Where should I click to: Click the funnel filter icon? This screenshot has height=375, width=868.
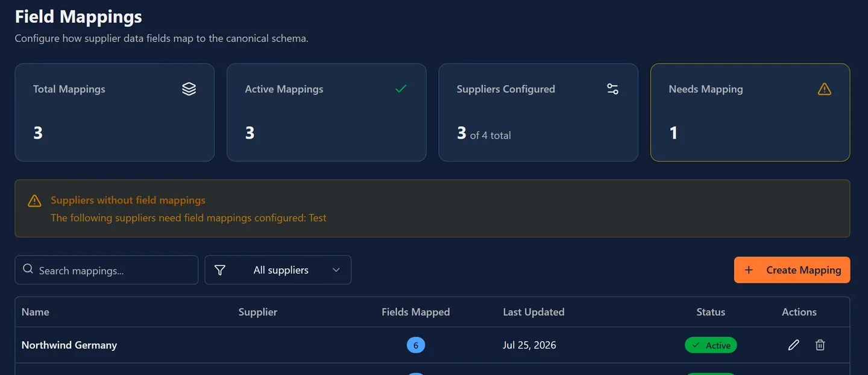(x=220, y=270)
